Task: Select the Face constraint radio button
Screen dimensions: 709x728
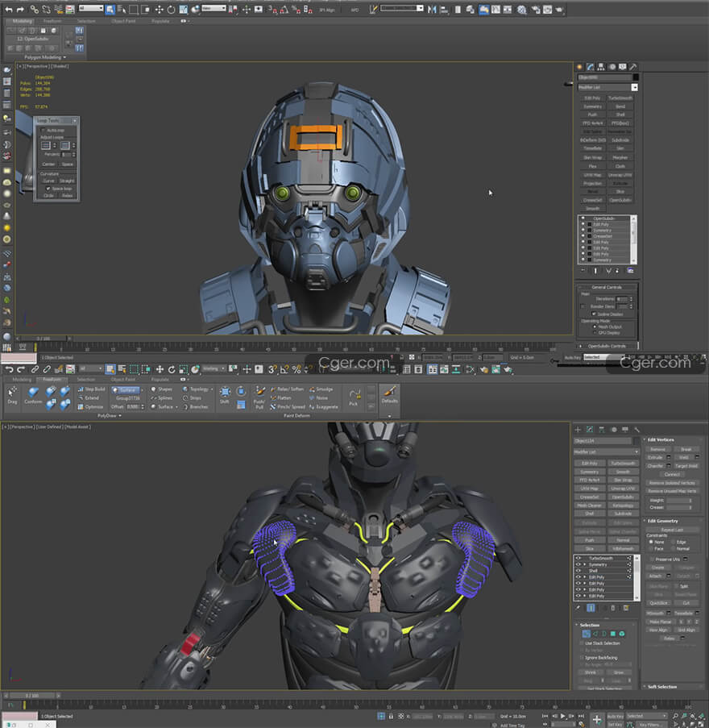Action: (x=651, y=548)
